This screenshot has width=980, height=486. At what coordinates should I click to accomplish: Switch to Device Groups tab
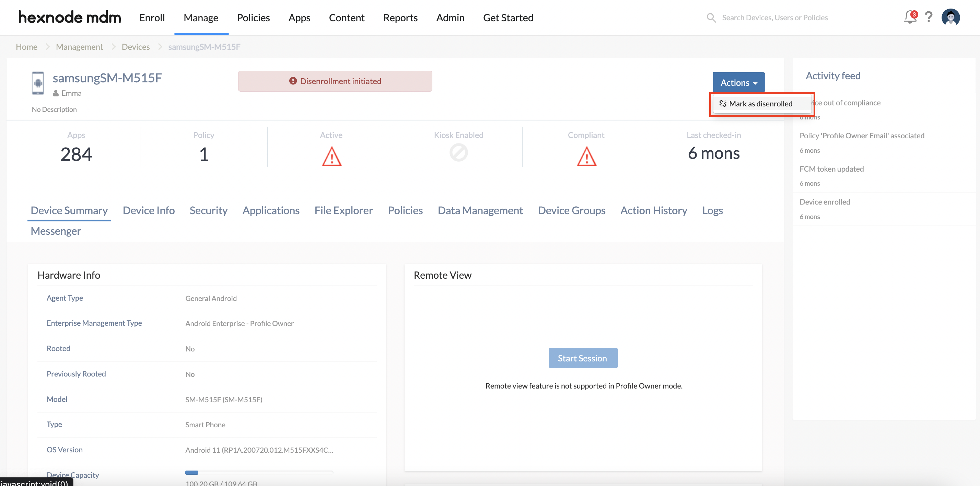[x=571, y=210]
